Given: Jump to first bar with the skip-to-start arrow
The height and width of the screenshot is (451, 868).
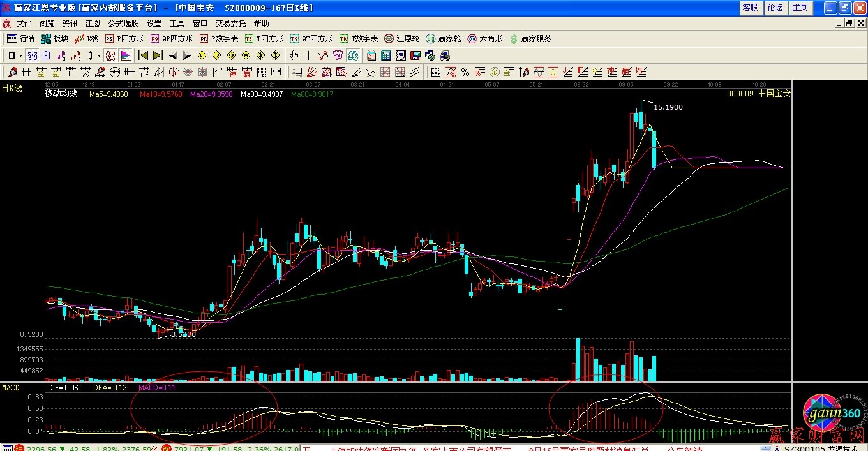Looking at the screenshot, I should click(x=143, y=55).
